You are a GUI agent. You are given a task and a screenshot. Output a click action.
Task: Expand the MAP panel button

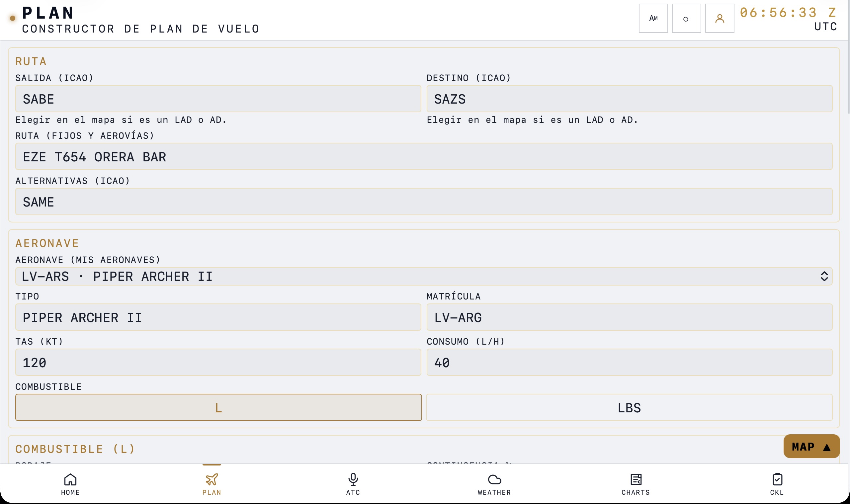(811, 446)
